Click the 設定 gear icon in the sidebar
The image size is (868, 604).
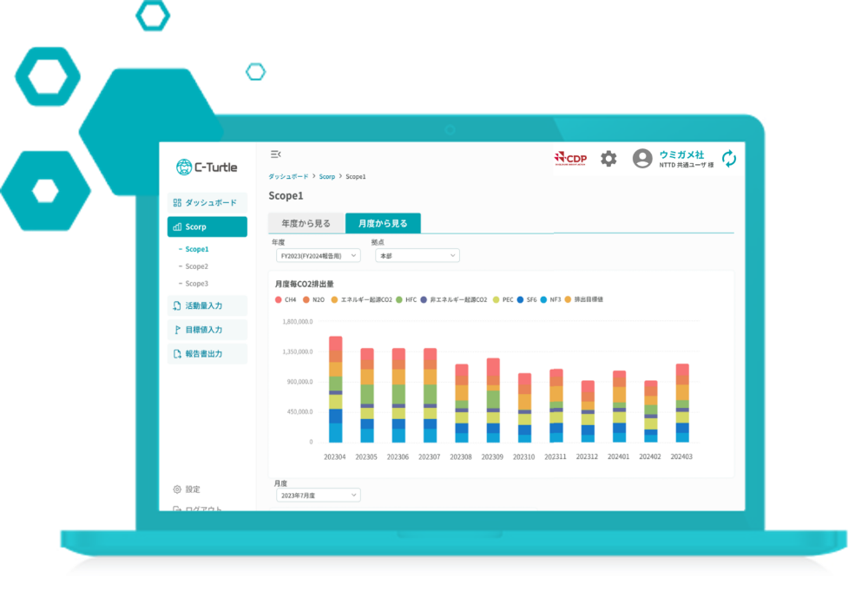177,489
